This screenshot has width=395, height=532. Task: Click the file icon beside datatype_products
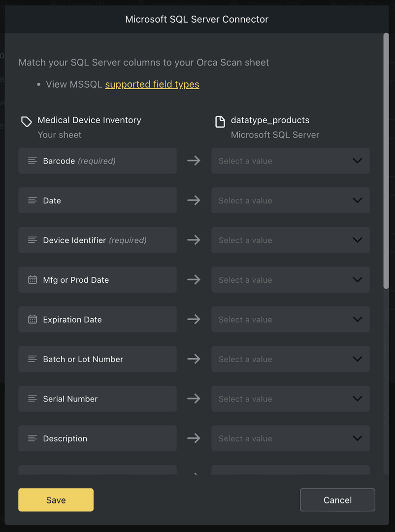220,120
